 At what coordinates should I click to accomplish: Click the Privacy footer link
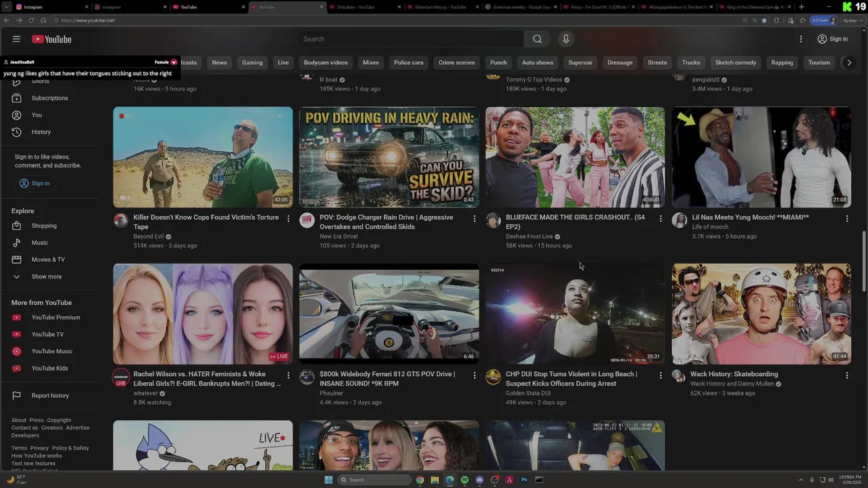click(39, 448)
